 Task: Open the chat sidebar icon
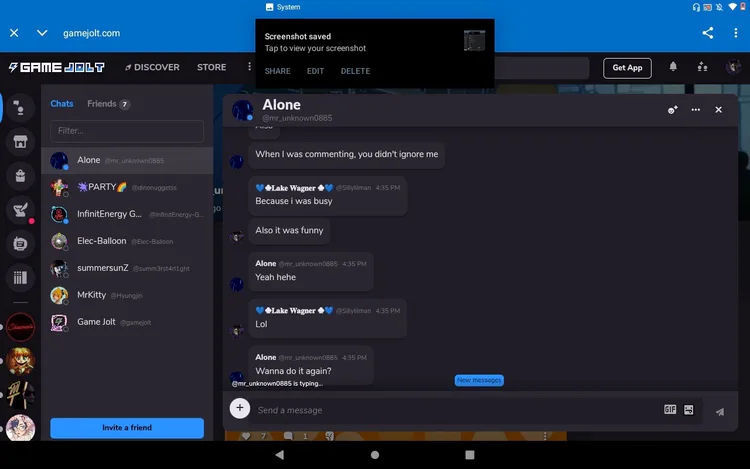point(20,108)
